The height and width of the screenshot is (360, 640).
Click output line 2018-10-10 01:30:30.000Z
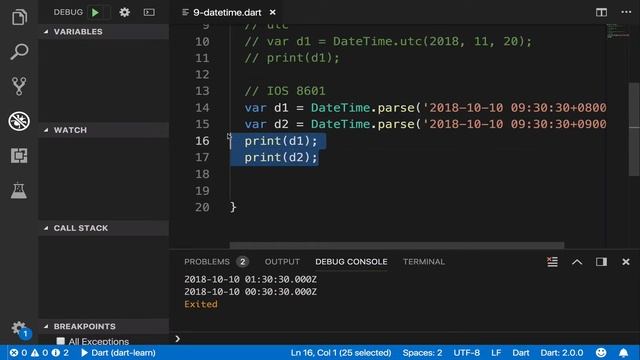[250, 279]
